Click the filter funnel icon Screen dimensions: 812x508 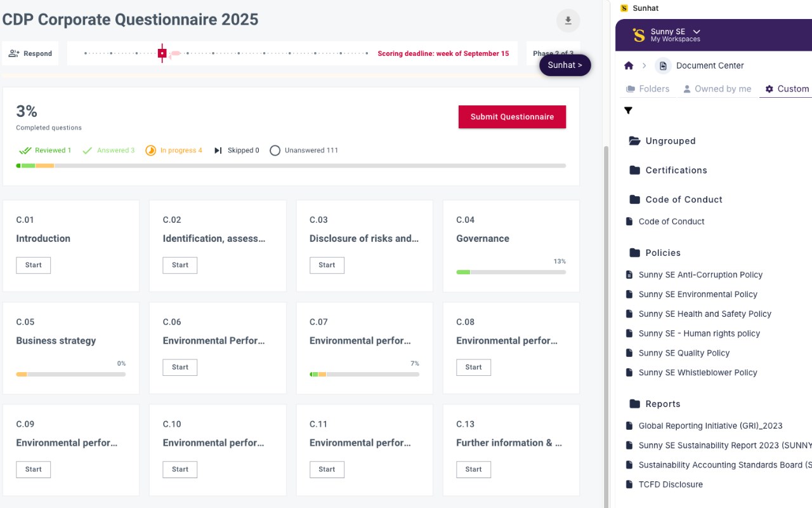coord(628,110)
